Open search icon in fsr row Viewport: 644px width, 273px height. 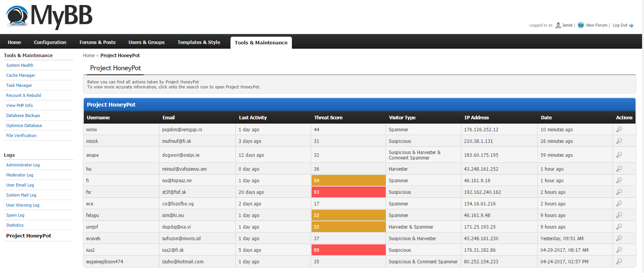(619, 192)
